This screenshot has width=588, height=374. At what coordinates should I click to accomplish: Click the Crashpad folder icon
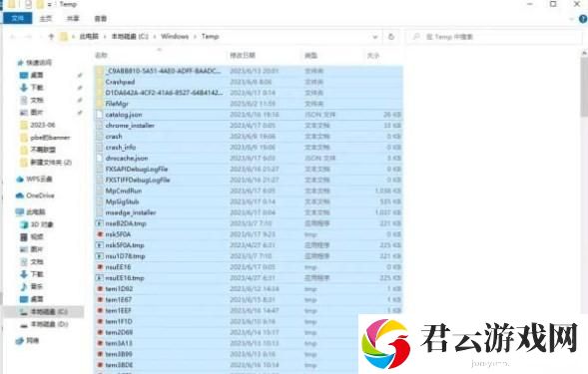point(100,82)
